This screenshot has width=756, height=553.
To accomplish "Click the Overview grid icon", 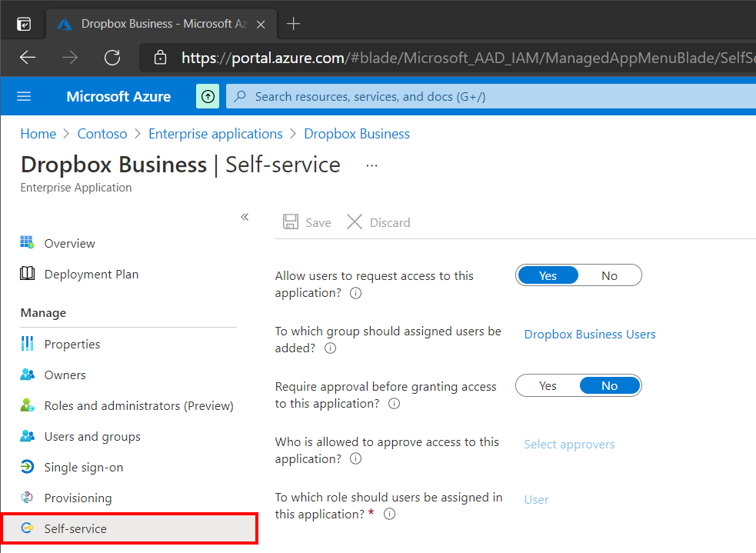I will (27, 242).
